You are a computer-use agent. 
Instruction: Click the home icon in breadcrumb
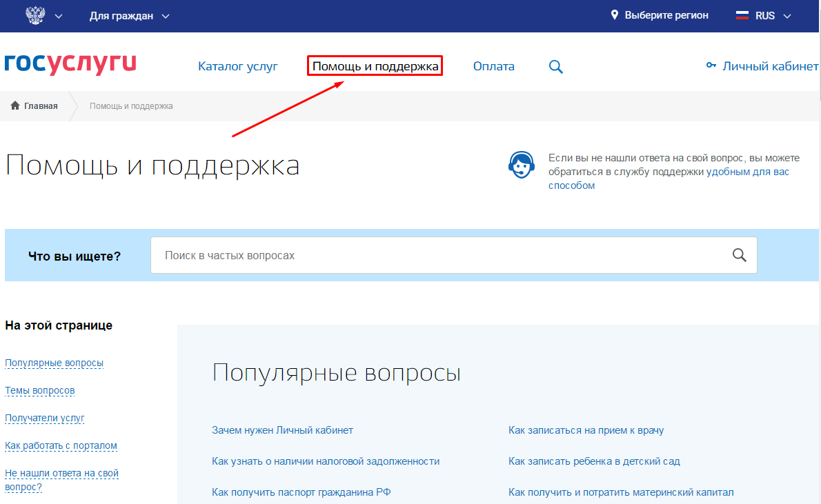(14, 106)
